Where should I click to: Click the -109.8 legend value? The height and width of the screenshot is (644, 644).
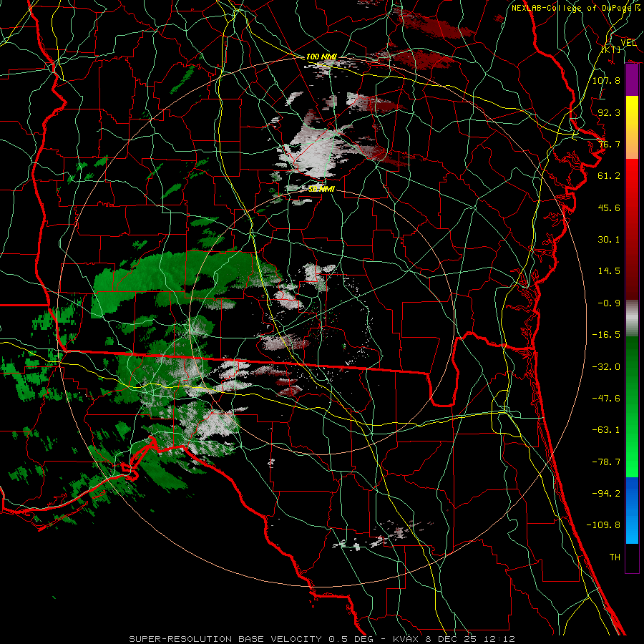point(603,525)
